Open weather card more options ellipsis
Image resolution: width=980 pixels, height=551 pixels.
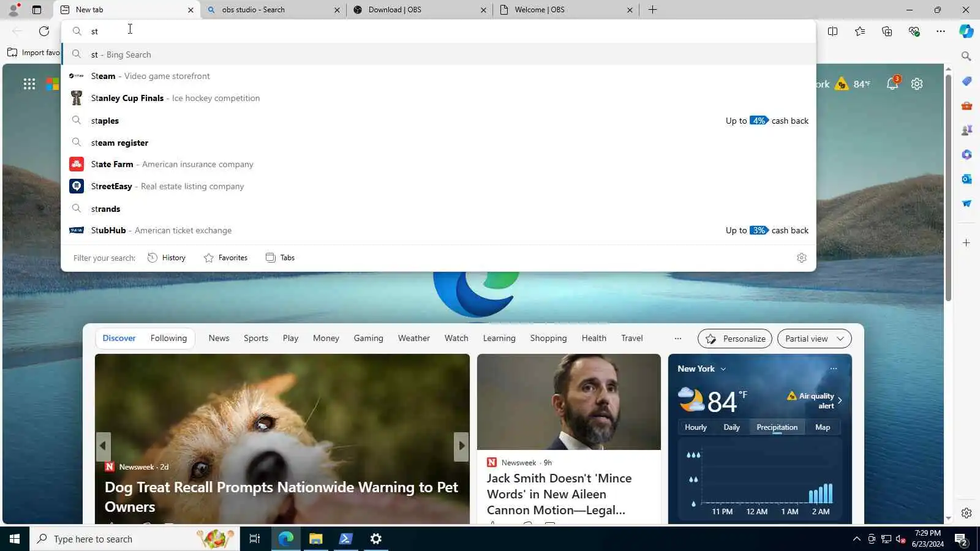(x=834, y=369)
